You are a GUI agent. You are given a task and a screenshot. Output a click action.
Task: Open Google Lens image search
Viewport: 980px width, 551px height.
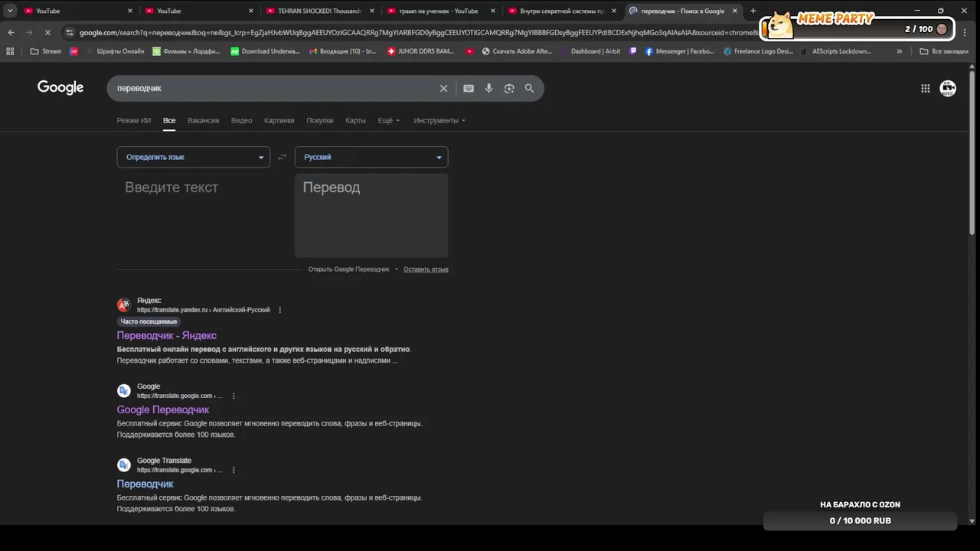(x=509, y=88)
